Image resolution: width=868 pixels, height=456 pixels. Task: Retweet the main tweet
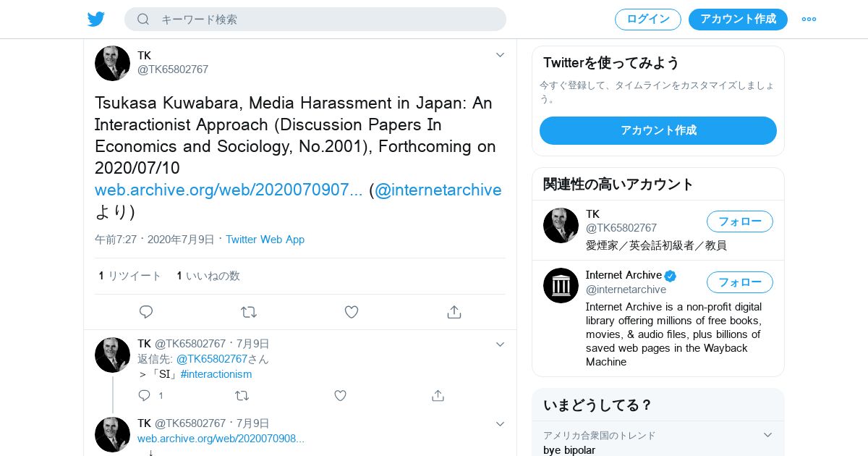pyautogui.click(x=249, y=312)
